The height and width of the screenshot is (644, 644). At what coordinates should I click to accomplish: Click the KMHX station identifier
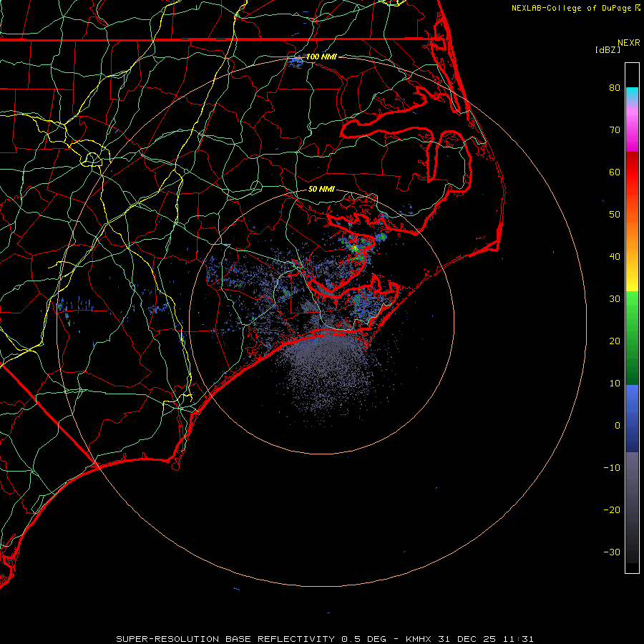pos(418,639)
